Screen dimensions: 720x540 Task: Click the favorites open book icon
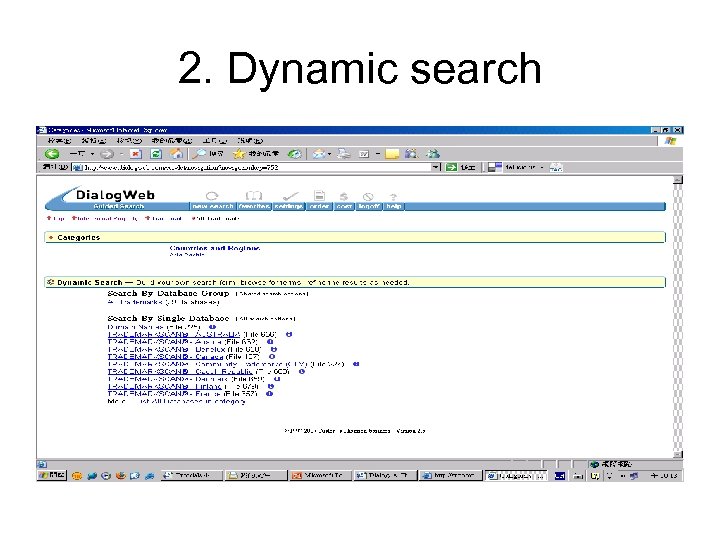(253, 196)
